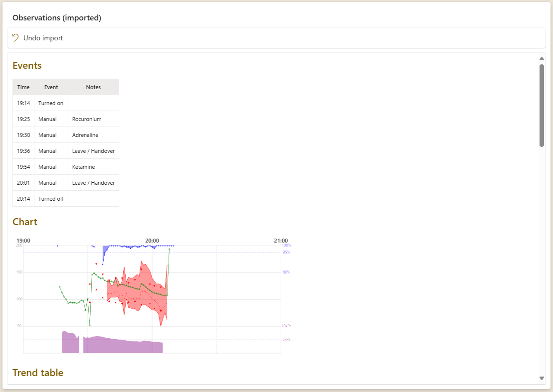Viewport: 553px width, 392px height.
Task: Click the Ketamine note cell
Action: (83, 167)
